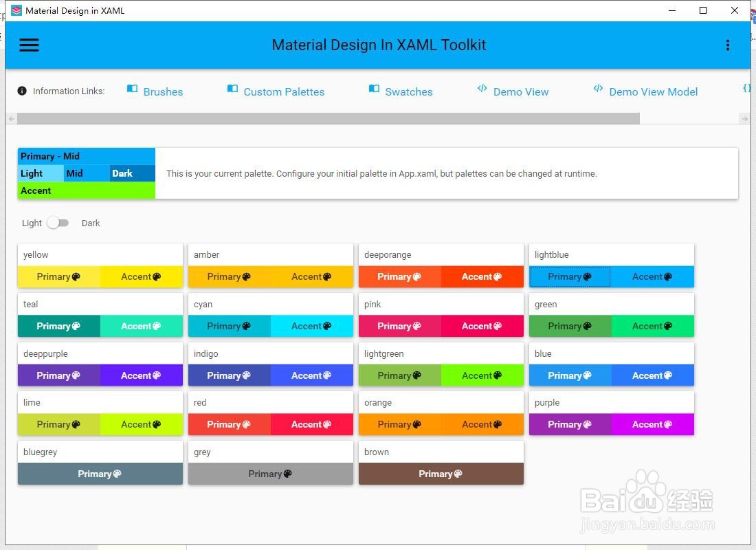This screenshot has width=756, height=550.
Task: Choose lightblue Primary button
Action: [x=570, y=277]
